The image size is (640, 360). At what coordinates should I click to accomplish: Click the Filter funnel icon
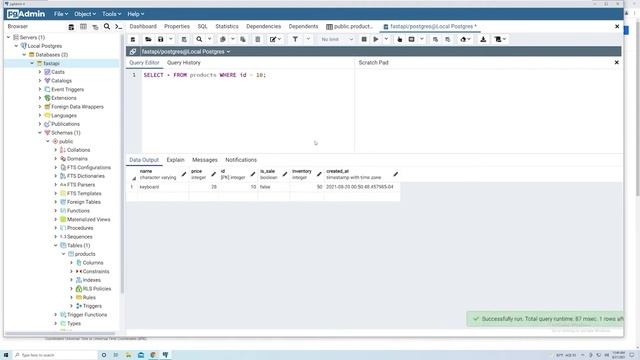click(295, 39)
